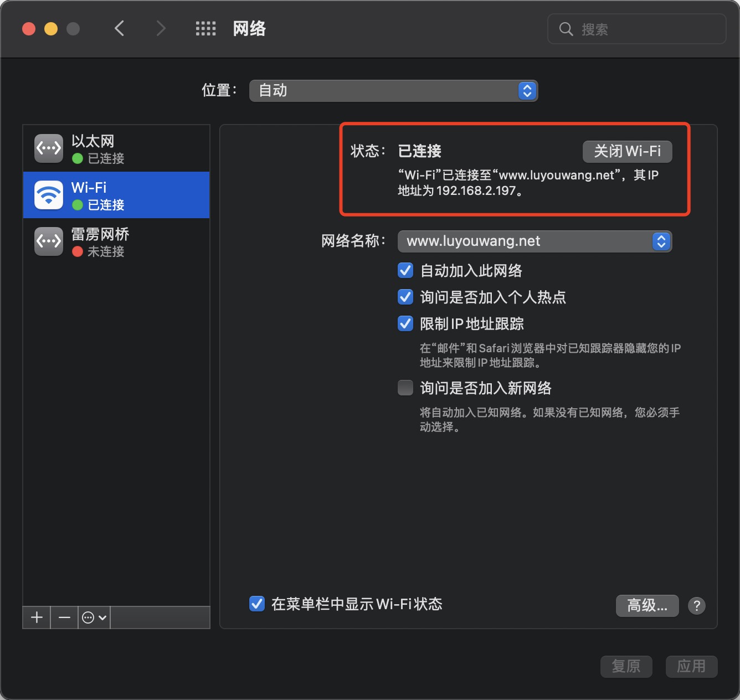Screen dimensions: 740x700
Task: Disable 自动加入此网络 checkbox
Action: coord(405,270)
